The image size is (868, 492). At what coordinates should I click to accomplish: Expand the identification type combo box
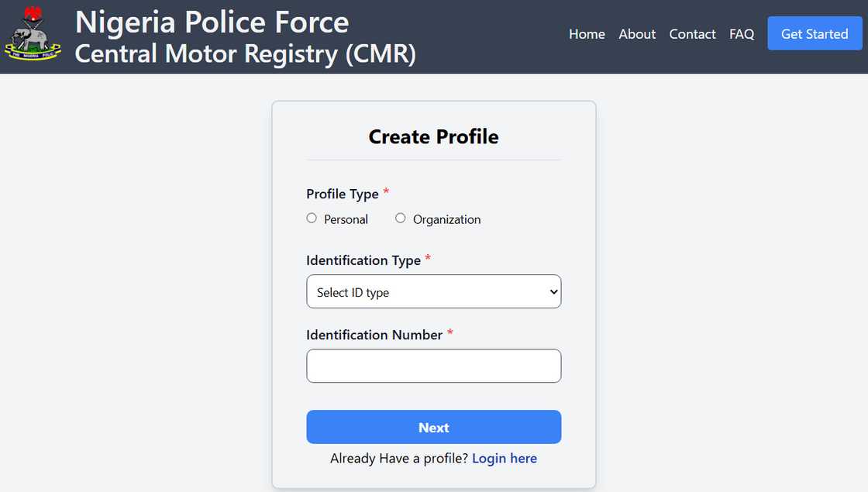[x=433, y=291]
